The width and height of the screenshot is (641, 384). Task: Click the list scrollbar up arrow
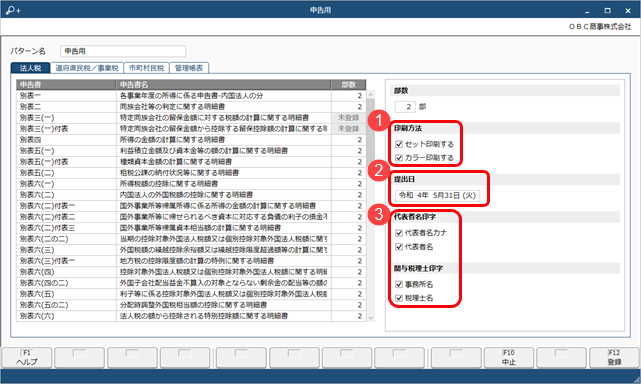pos(371,95)
